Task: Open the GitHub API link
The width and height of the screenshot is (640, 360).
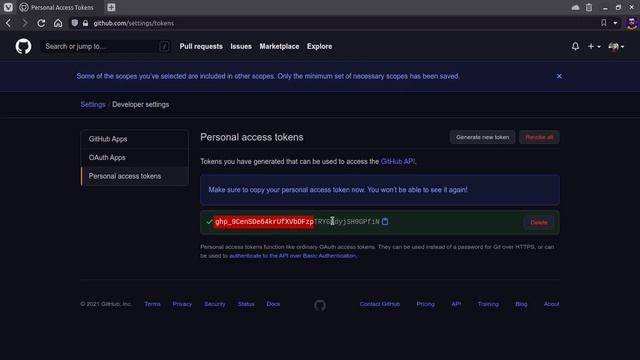Action: 398,162
